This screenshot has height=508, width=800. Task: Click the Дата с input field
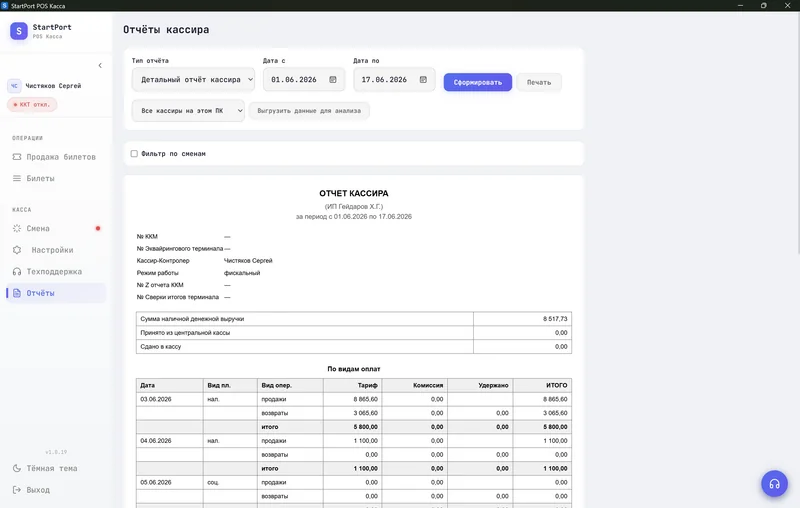click(304, 80)
